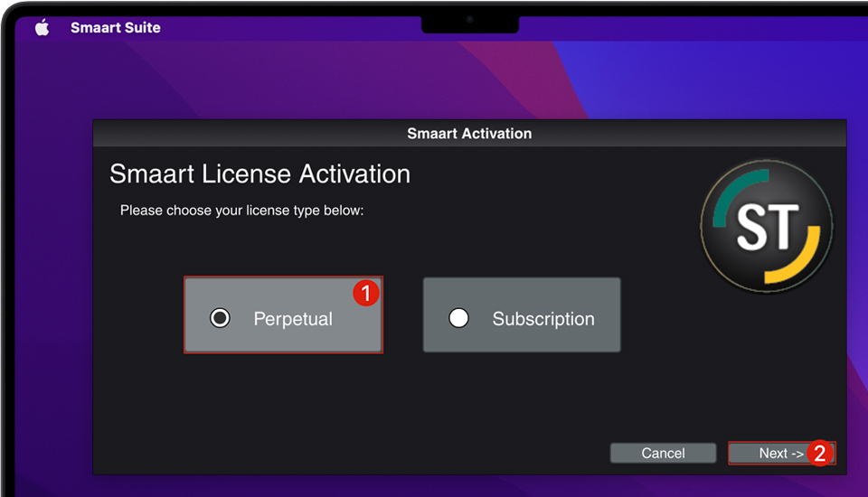This screenshot has height=497, width=868.
Task: Click 'Please choose your license type below:' text
Action: click(x=242, y=211)
